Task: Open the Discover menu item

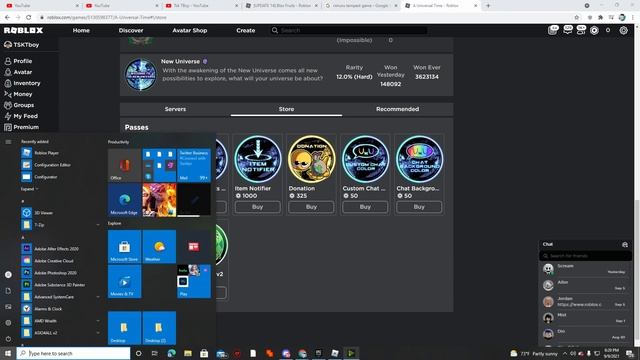Action: coord(131,31)
